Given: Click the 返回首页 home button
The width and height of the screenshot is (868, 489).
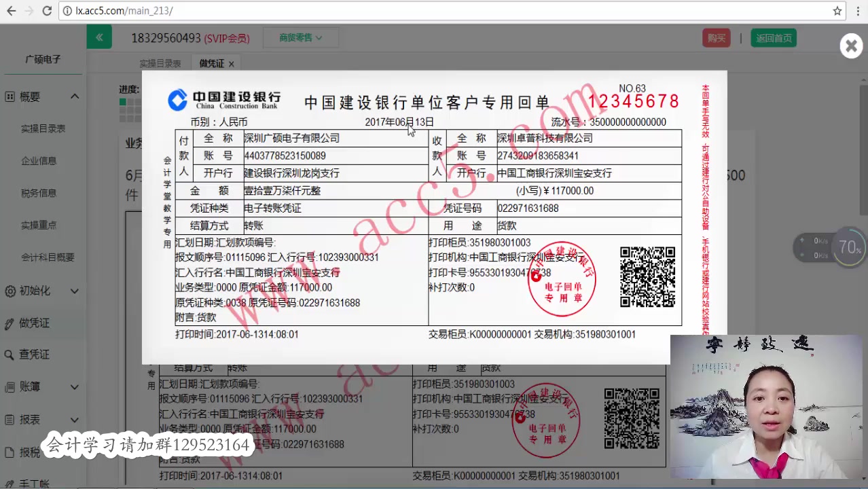Looking at the screenshot, I should pos(774,38).
